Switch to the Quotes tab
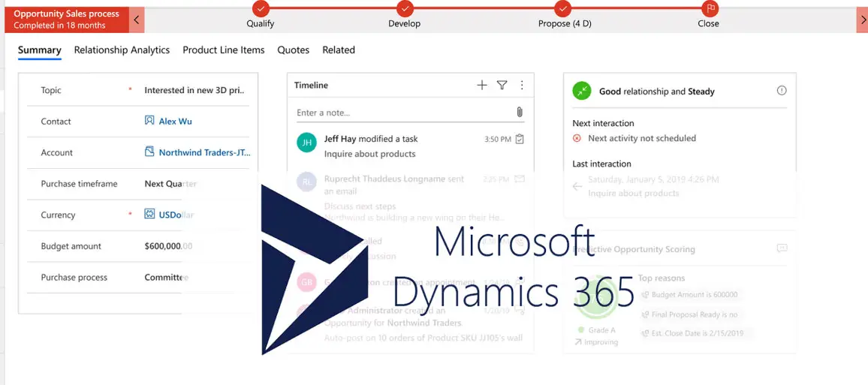868x385 pixels. click(x=294, y=50)
